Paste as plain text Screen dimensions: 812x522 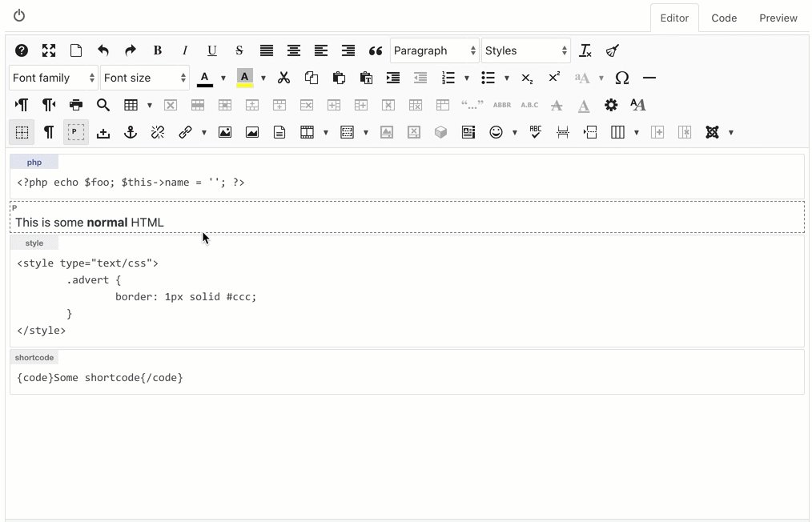pyautogui.click(x=366, y=78)
